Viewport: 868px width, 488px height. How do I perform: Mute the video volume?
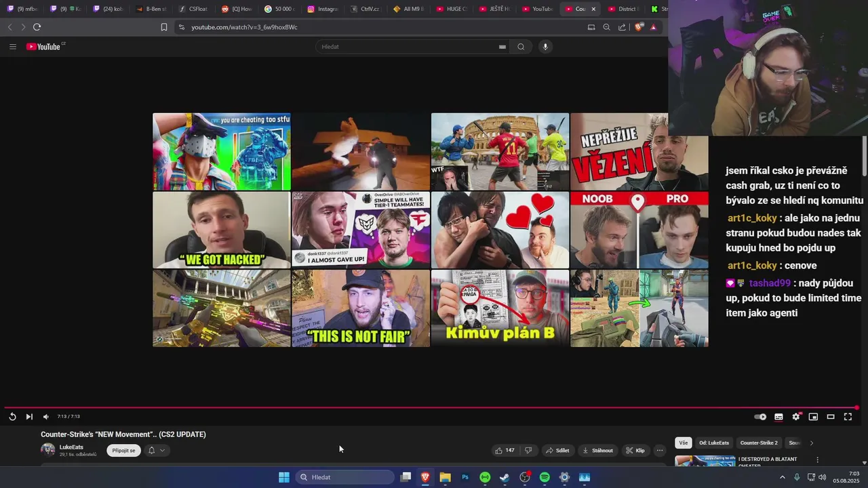[45, 417]
